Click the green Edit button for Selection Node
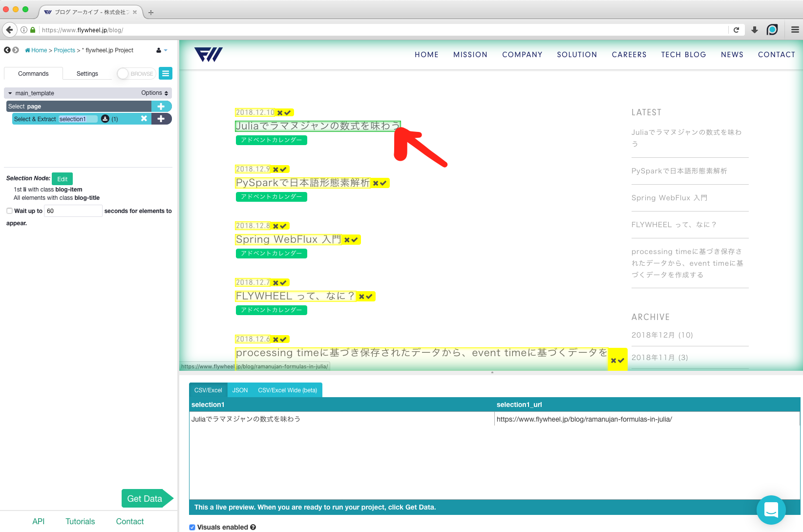The image size is (803, 532). tap(62, 179)
